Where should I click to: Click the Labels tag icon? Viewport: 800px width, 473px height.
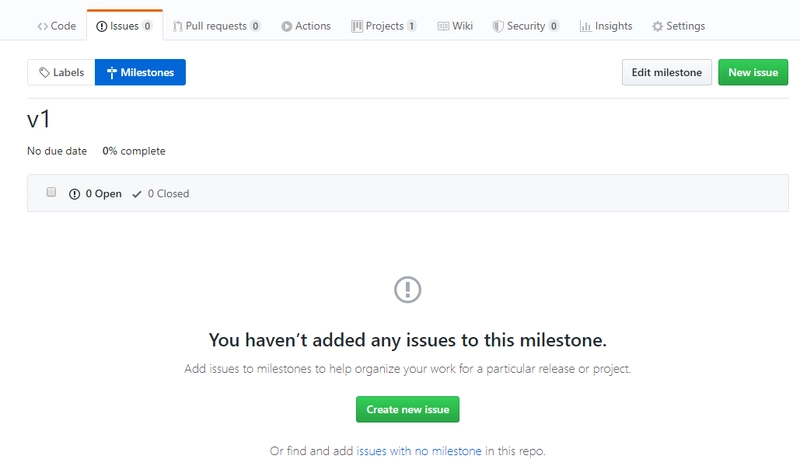pyautogui.click(x=44, y=72)
